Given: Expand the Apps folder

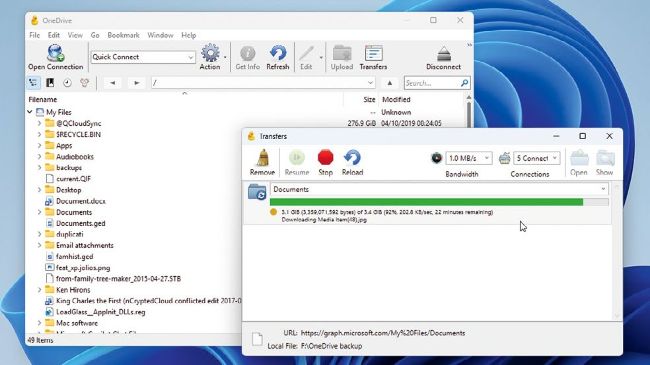Looking at the screenshot, I should point(39,146).
